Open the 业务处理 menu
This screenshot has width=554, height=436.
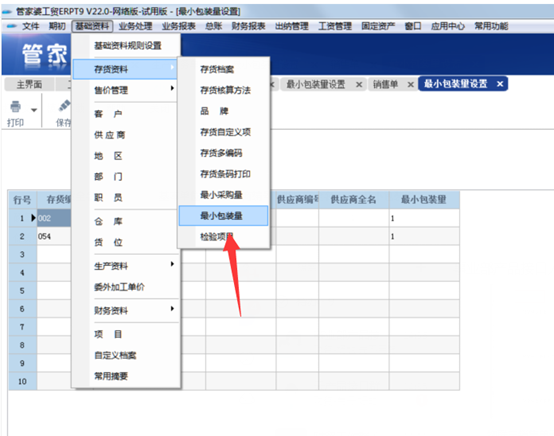pos(135,26)
